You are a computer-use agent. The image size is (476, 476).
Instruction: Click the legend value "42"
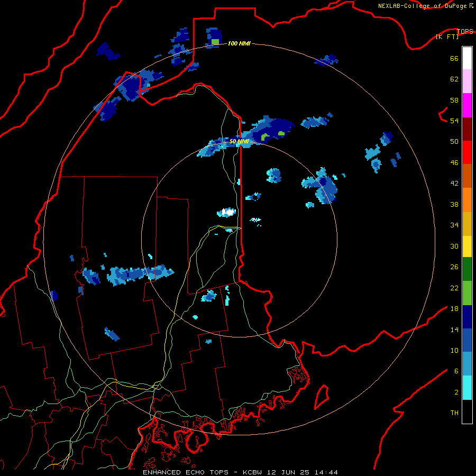coord(454,184)
